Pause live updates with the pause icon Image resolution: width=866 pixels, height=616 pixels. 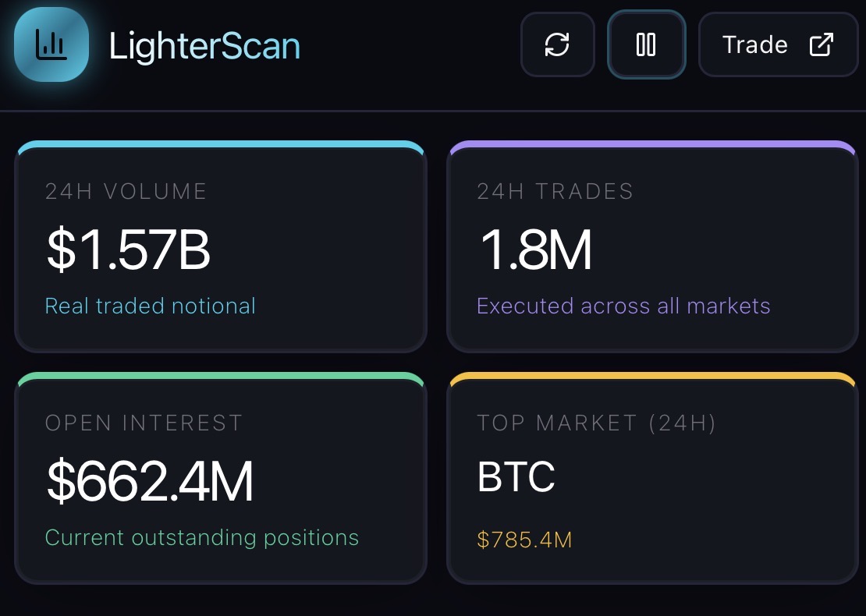tap(646, 44)
